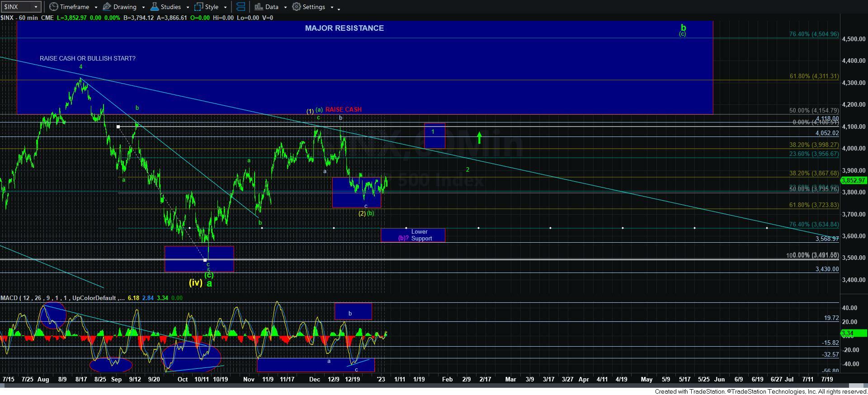This screenshot has height=395, width=868.
Task: Select the MAJOR RESISTANCE text label
Action: (344, 28)
